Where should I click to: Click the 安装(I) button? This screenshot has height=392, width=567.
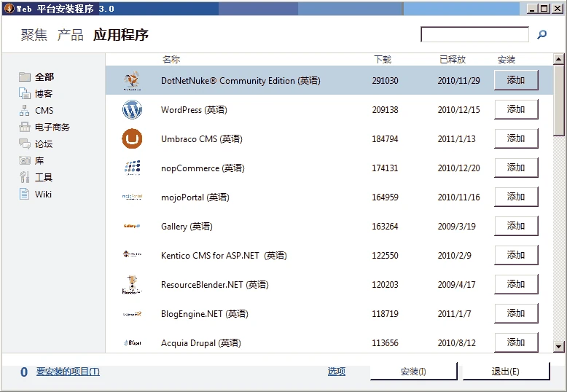413,372
